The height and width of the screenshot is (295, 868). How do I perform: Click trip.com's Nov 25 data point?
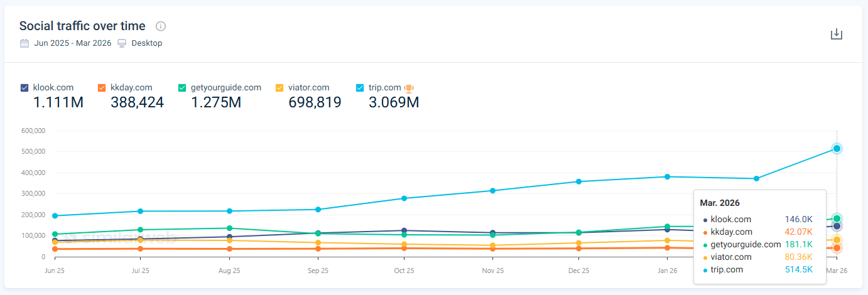pyautogui.click(x=493, y=191)
